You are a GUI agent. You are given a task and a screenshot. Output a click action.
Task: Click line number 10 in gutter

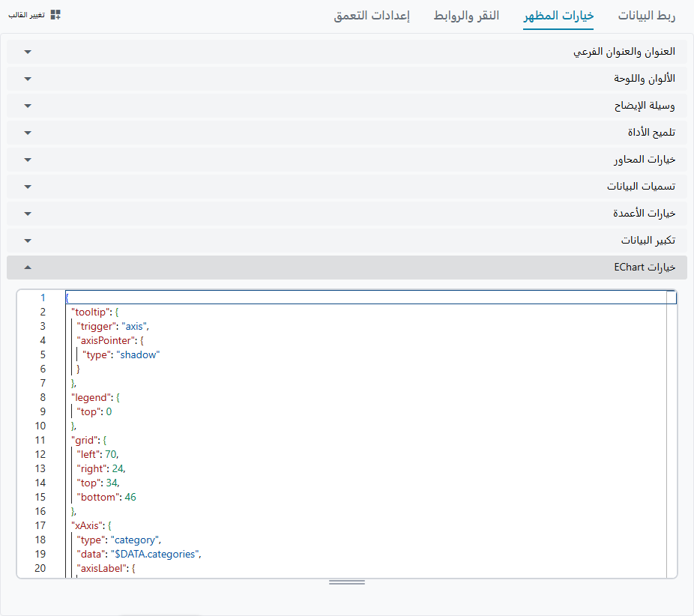(40, 426)
